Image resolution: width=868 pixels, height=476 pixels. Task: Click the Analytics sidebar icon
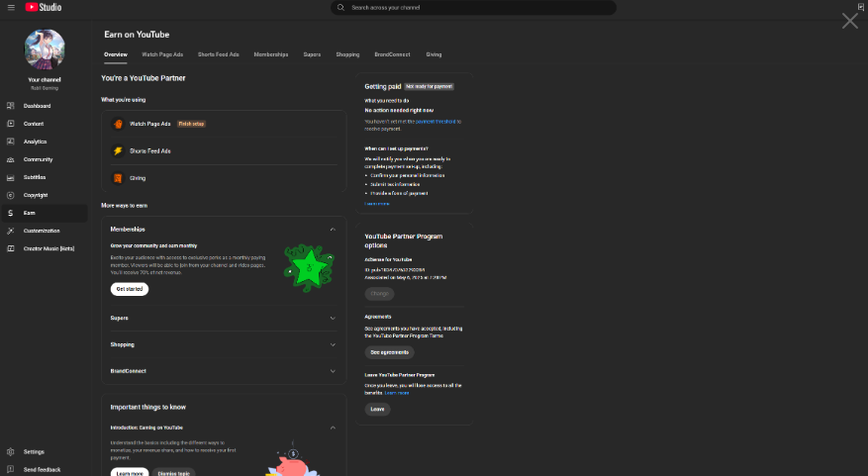click(11, 142)
